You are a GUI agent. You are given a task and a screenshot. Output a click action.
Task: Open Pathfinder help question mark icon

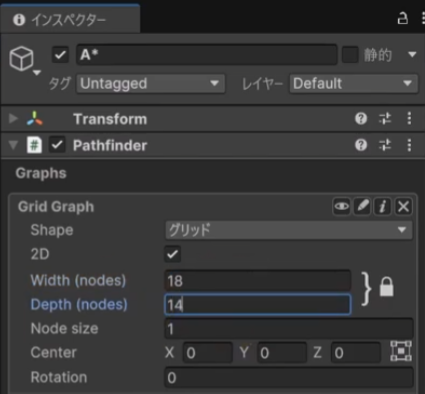point(361,145)
